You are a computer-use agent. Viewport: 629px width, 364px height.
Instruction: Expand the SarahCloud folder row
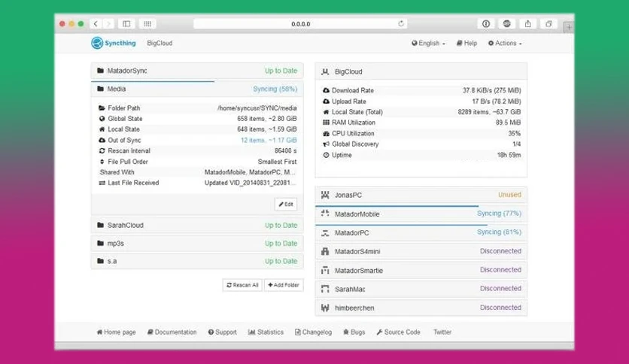point(197,225)
